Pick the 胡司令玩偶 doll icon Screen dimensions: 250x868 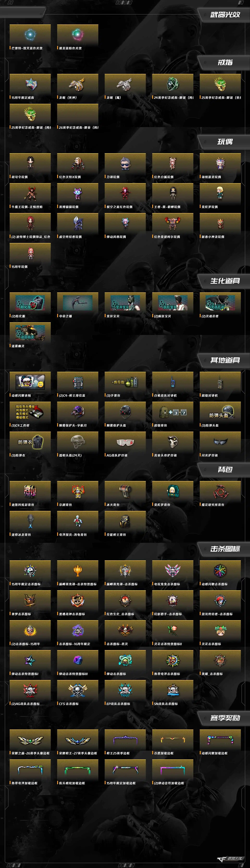click(x=30, y=164)
